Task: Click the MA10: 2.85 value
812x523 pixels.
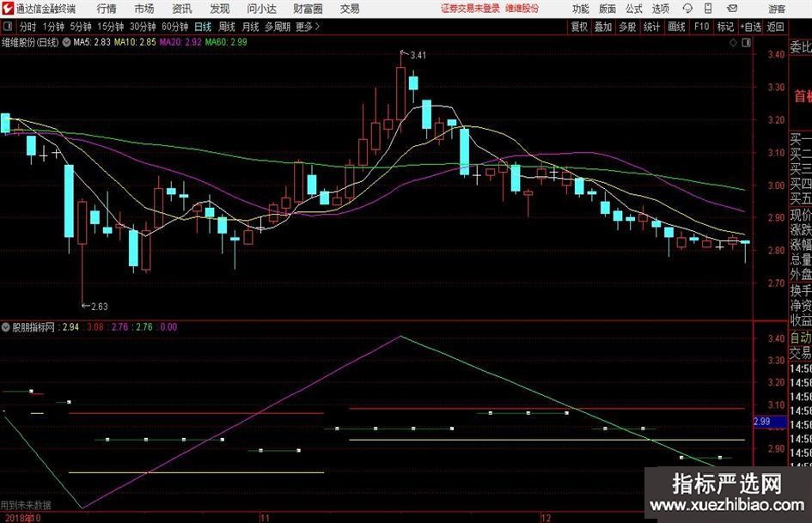Action: 135,42
